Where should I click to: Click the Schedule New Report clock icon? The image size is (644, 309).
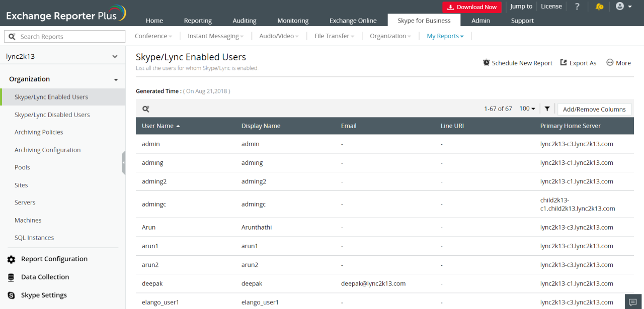(x=486, y=63)
